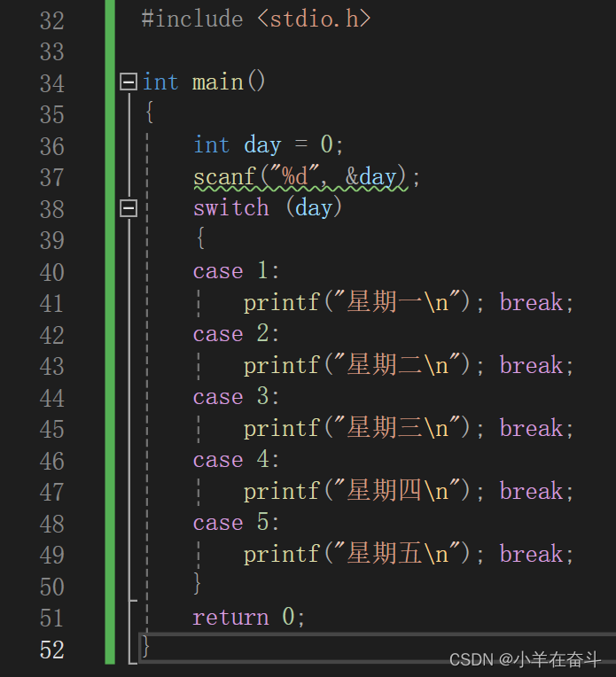Click the 'case 4:' label
The image size is (616, 677).
tap(236, 459)
